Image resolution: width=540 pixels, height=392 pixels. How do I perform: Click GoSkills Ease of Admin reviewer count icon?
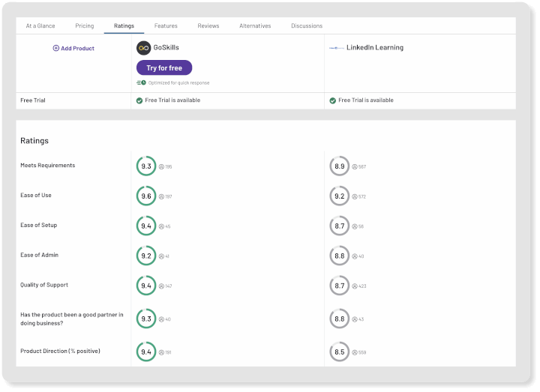(161, 256)
